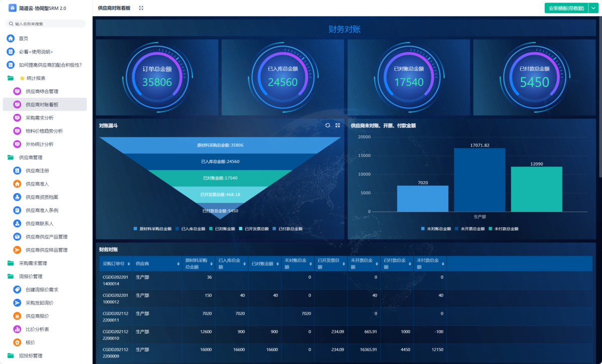Toggle 未付款总金额 bar legend item
The width and height of the screenshot is (602, 364).
point(503,229)
